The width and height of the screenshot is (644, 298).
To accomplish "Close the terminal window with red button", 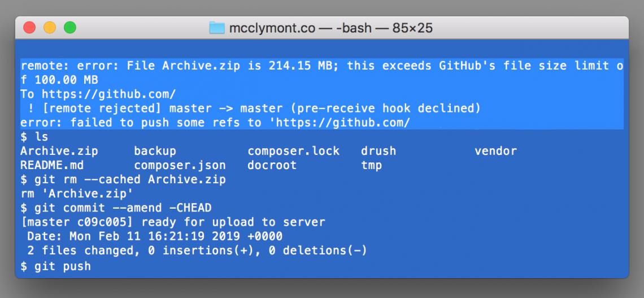I will (x=29, y=27).
